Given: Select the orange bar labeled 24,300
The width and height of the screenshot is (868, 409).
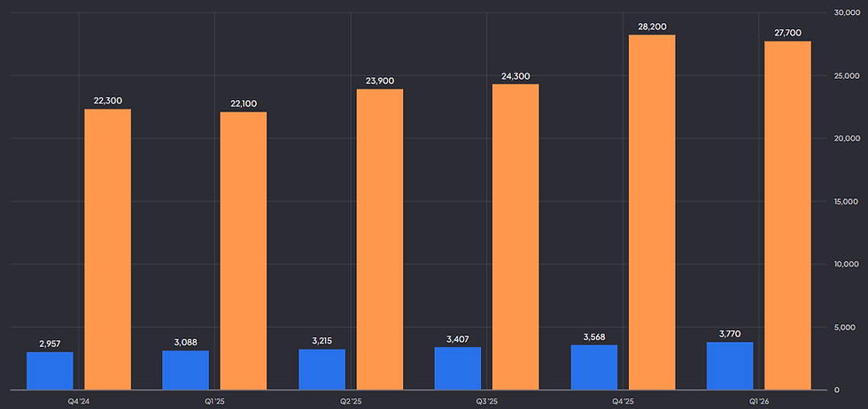Looking at the screenshot, I should click(515, 237).
